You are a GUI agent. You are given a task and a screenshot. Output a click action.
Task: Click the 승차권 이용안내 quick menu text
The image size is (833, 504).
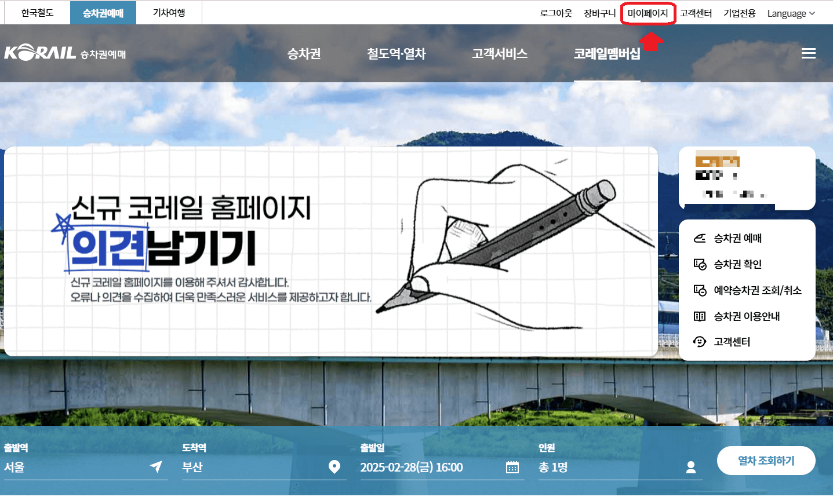click(747, 316)
